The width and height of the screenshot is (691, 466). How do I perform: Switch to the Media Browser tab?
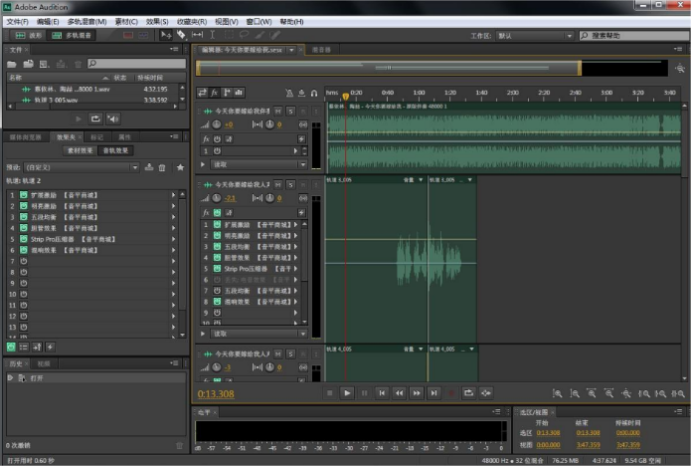tap(26, 137)
